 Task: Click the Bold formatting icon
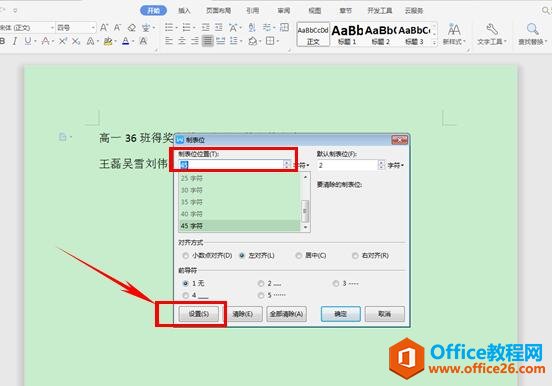click(x=2, y=41)
